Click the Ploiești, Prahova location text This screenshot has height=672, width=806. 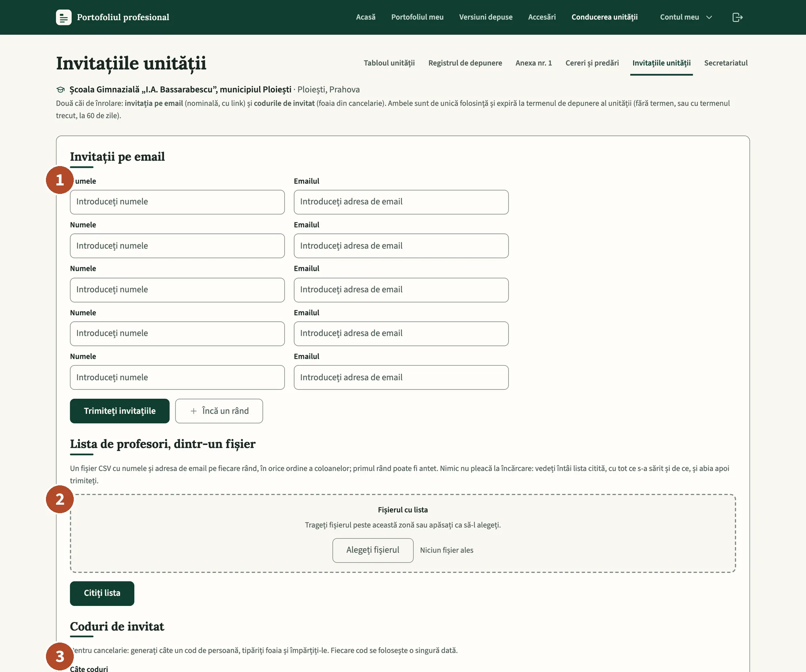coord(328,89)
